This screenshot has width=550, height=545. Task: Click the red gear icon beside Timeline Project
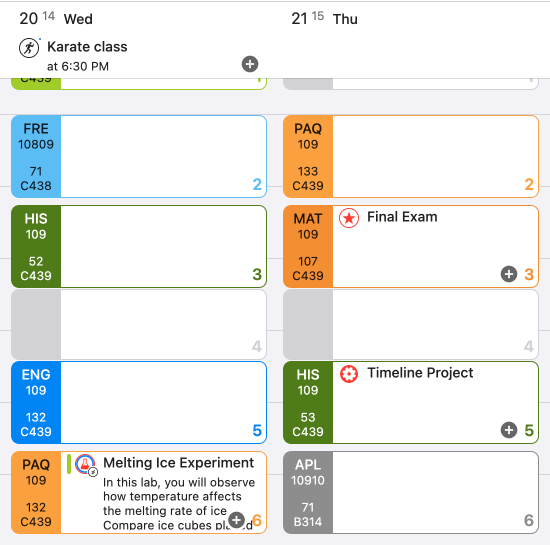[349, 374]
